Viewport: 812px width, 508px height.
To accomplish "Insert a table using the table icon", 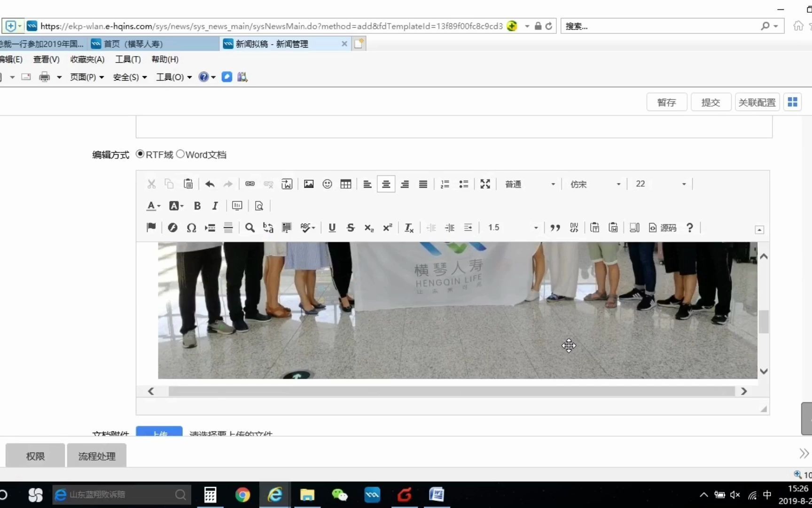I will 346,184.
